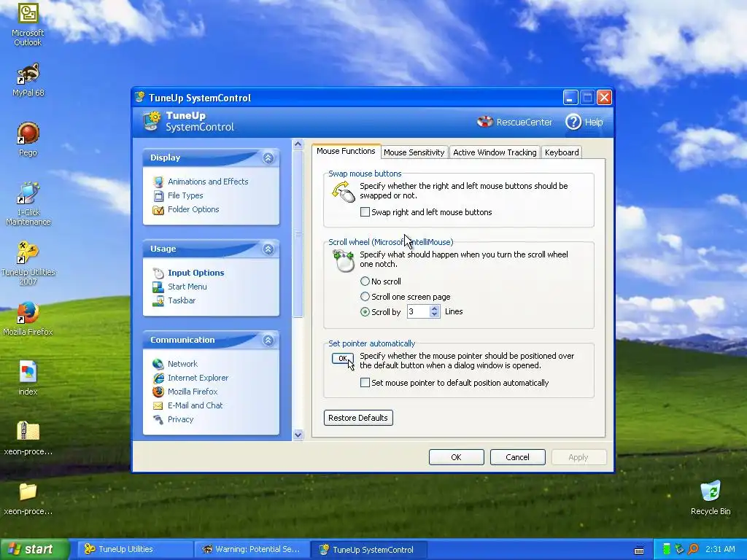Click sidebar scrollbar up arrow
Screen dimensions: 747x560
pyautogui.click(x=298, y=144)
